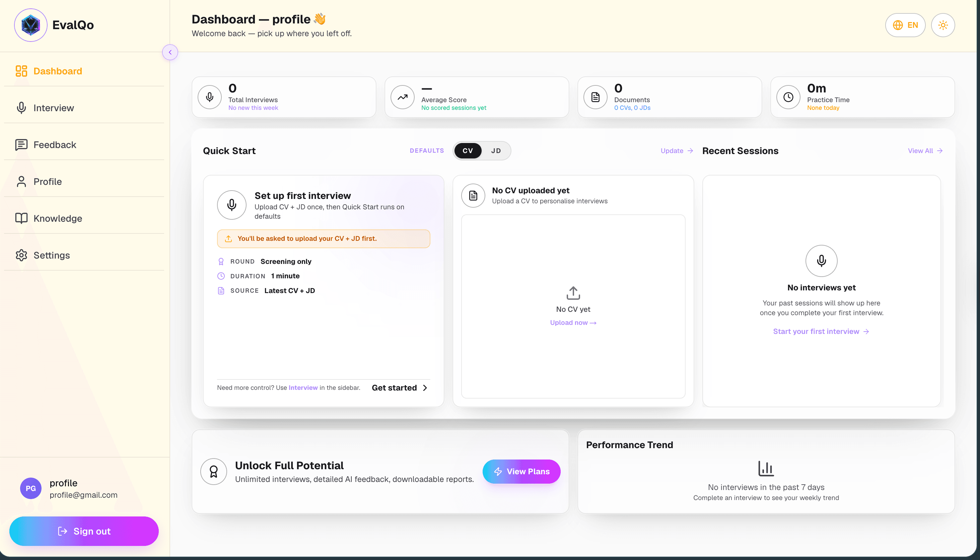
Task: Click the Profile person icon
Action: 21,182
